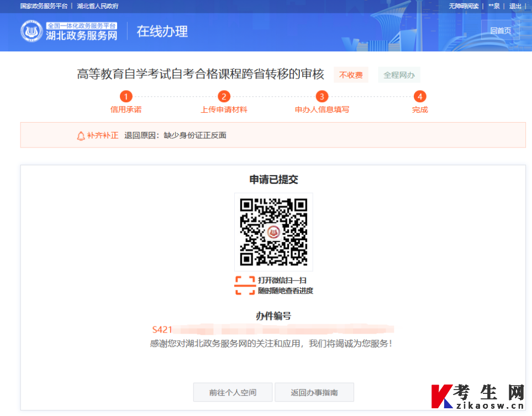The height and width of the screenshot is (416, 532).
Task: Click the 打开微信扫一扫 text
Action: click(x=282, y=280)
